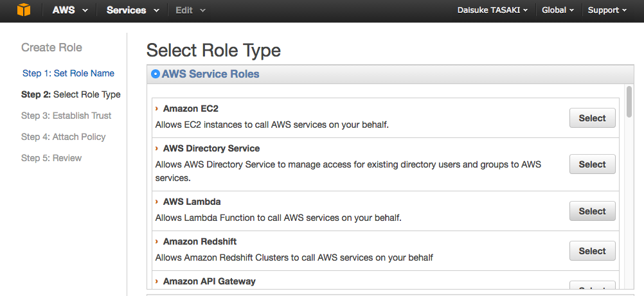Click the AWS Service Roles heading

211,74
